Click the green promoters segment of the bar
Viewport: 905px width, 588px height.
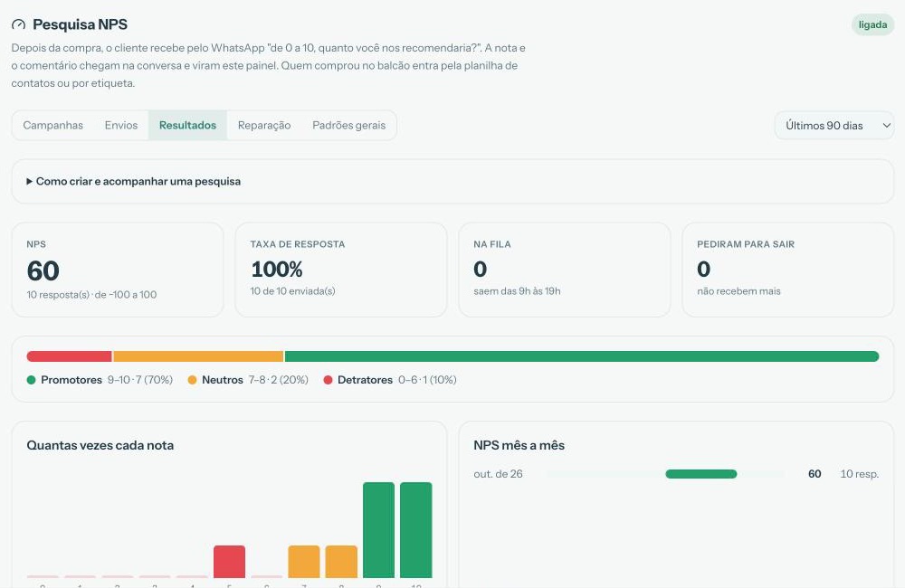pos(582,356)
